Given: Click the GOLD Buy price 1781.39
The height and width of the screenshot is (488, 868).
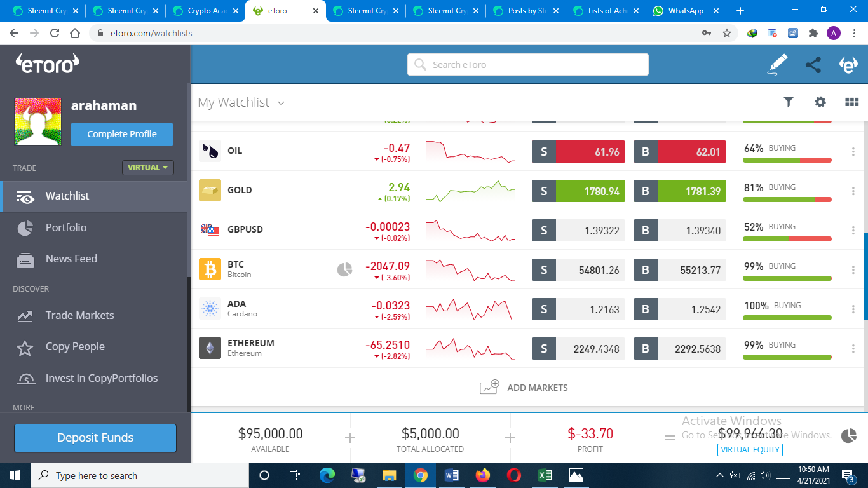Looking at the screenshot, I should [680, 191].
